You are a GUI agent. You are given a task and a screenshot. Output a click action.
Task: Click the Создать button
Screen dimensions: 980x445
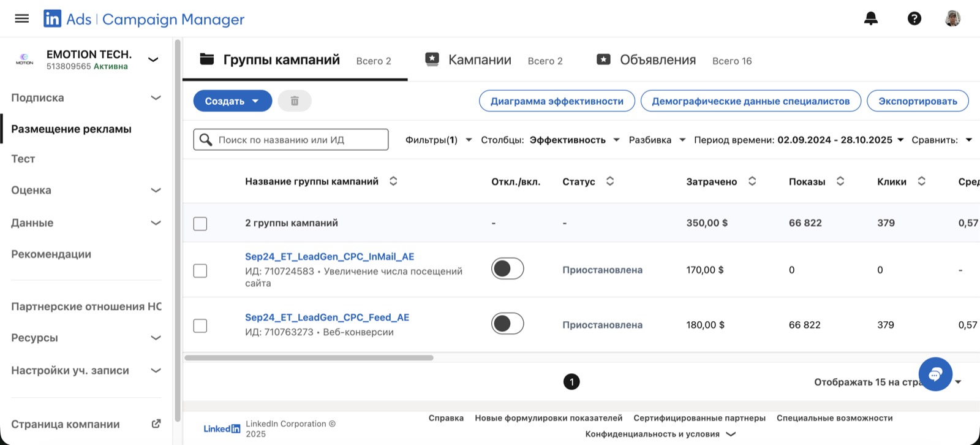pos(233,101)
